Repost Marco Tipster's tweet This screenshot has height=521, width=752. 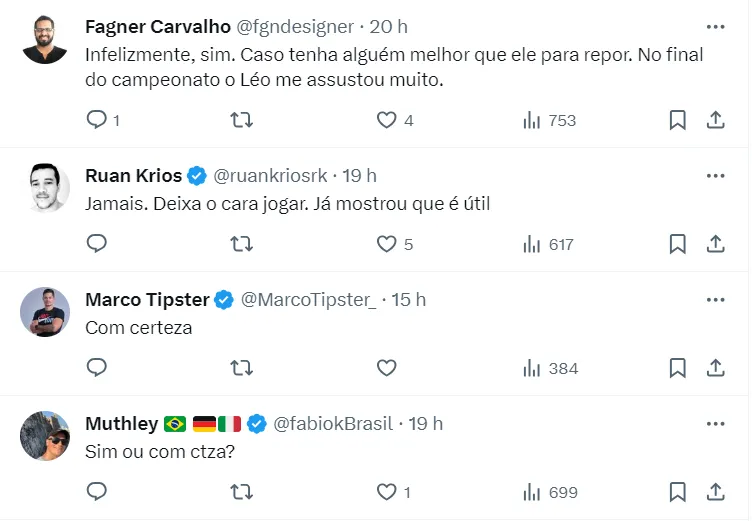[241, 368]
